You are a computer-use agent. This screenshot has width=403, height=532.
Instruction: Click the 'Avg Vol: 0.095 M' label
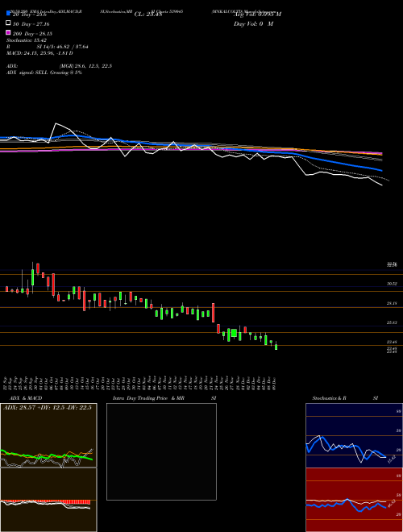coord(257,15)
